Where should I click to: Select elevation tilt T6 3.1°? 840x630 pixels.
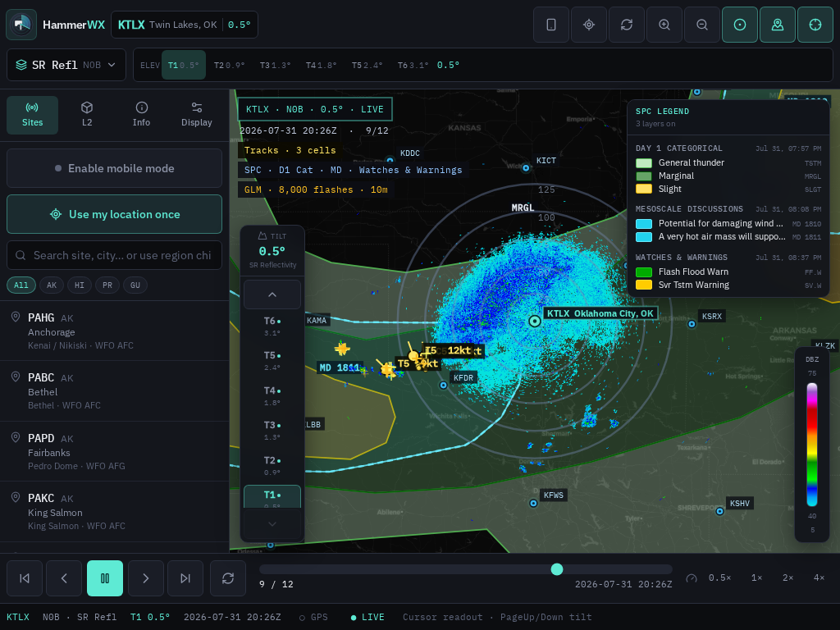tap(413, 65)
